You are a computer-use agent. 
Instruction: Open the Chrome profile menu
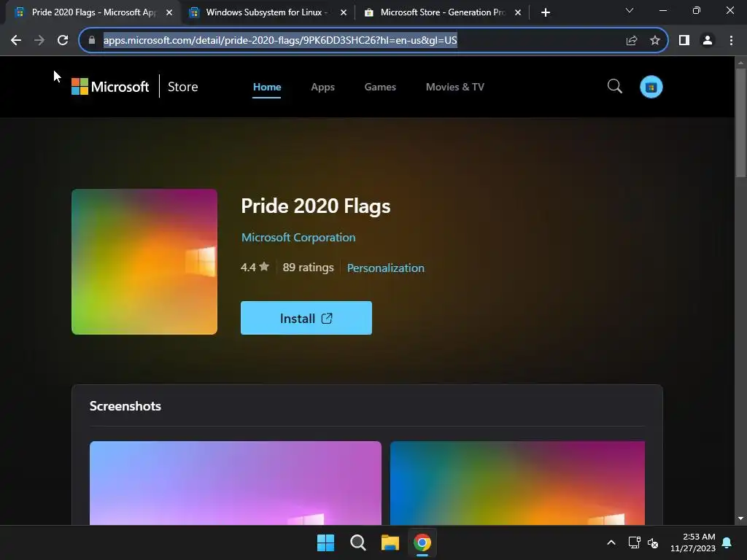pos(708,41)
